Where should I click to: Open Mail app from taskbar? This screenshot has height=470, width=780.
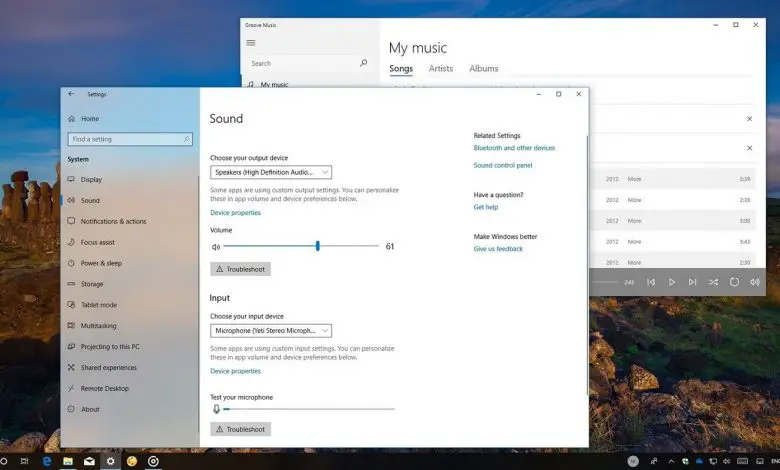pos(89,462)
